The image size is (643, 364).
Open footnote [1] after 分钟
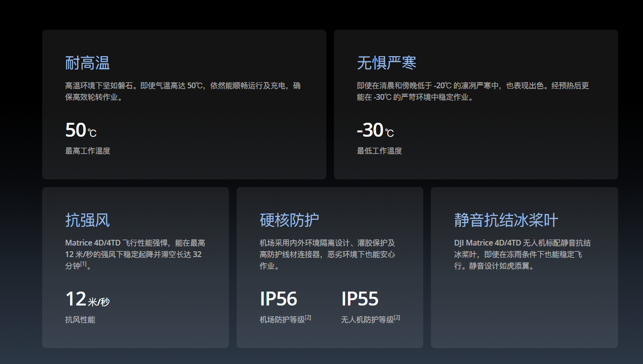83,264
